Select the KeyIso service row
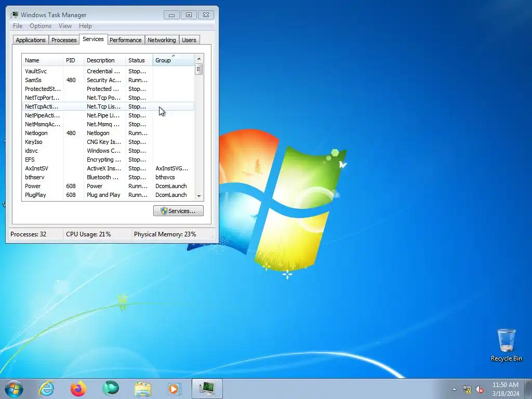Screen dimensions: 532x399 pyautogui.click(x=108, y=142)
